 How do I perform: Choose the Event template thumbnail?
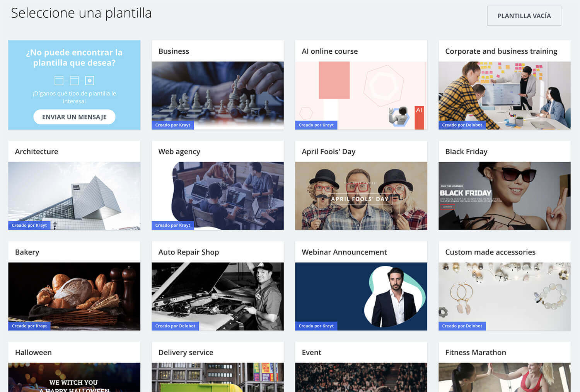(361, 377)
